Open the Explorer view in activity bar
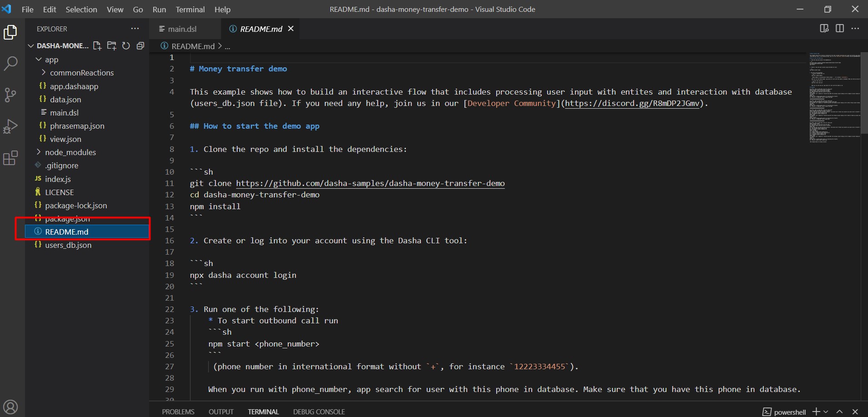Viewport: 868px width, 417px height. point(10,33)
